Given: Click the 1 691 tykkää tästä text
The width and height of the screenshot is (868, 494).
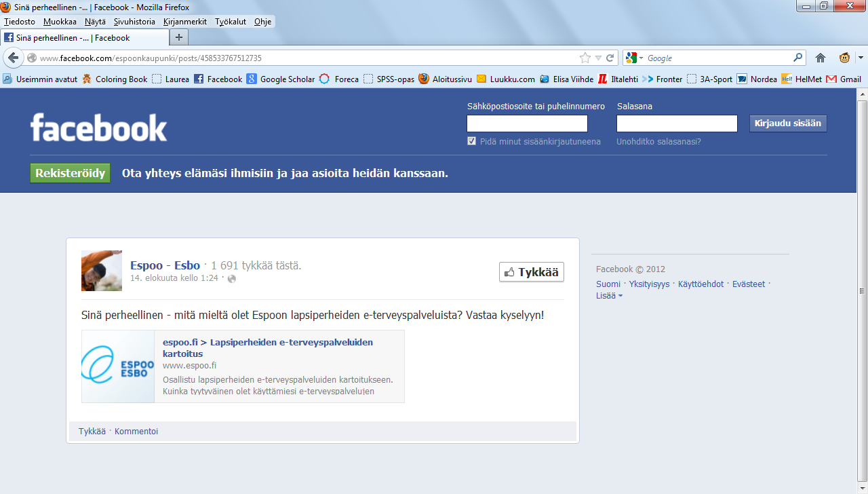Looking at the screenshot, I should [256, 265].
